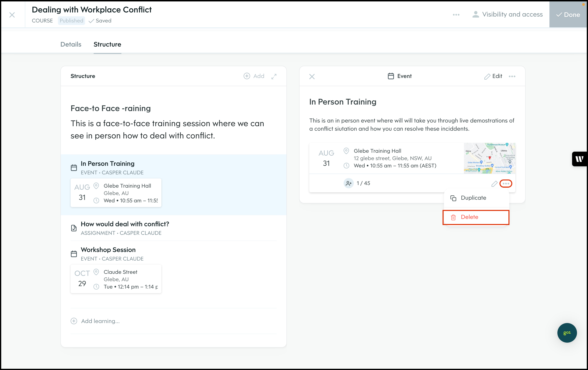
Task: Click the clock icon in the Oct 29 card
Action: [96, 287]
